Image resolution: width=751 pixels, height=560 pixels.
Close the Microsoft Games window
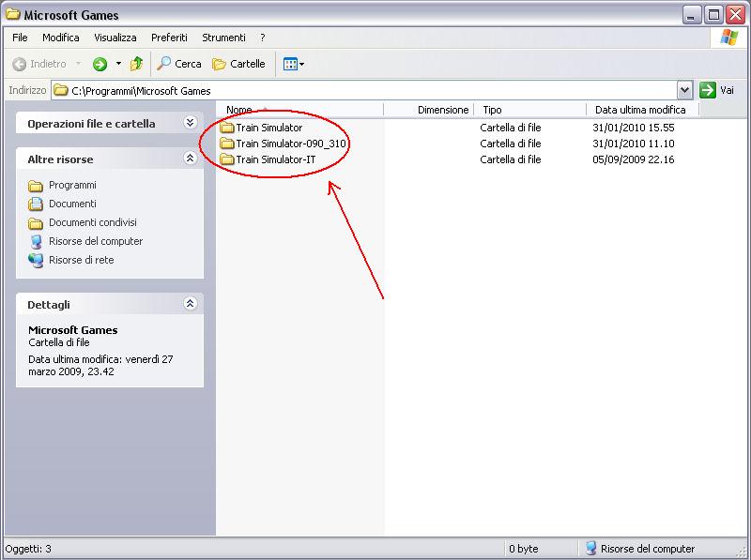[x=736, y=15]
